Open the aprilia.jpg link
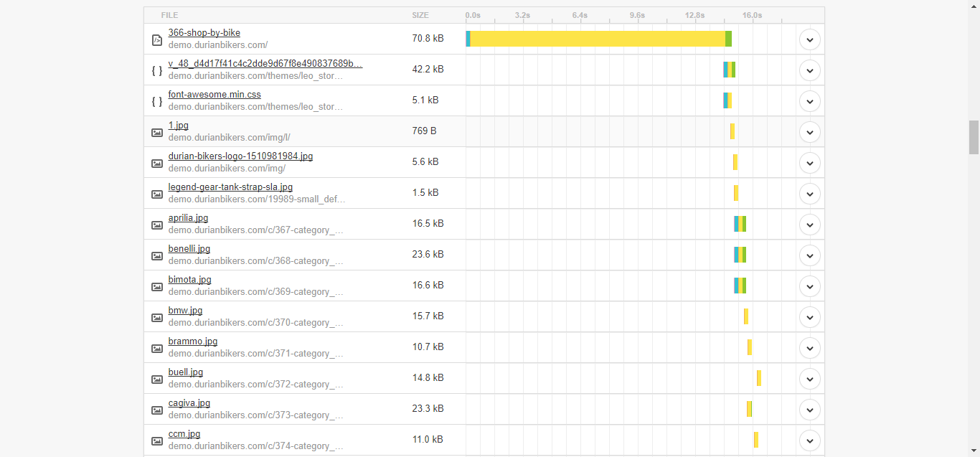The image size is (980, 457). [188, 218]
